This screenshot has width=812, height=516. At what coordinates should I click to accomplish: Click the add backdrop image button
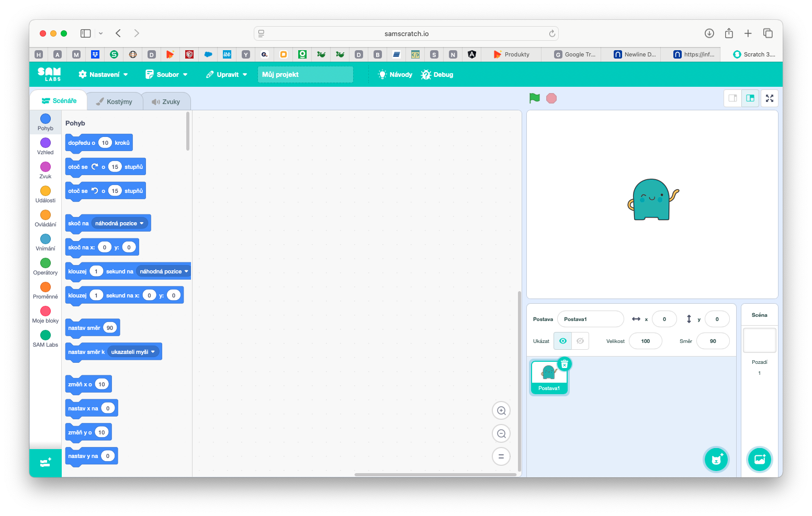759,460
